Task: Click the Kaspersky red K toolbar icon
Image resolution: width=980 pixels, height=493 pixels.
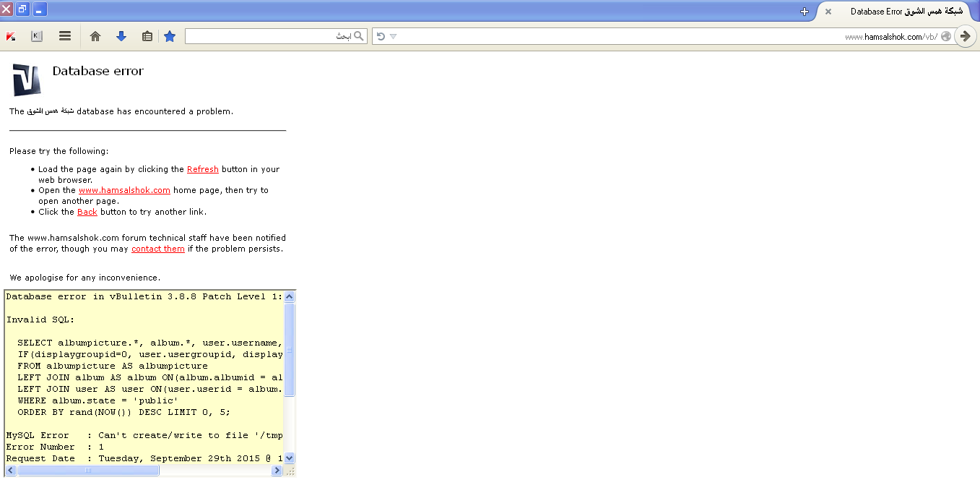Action: tap(11, 36)
